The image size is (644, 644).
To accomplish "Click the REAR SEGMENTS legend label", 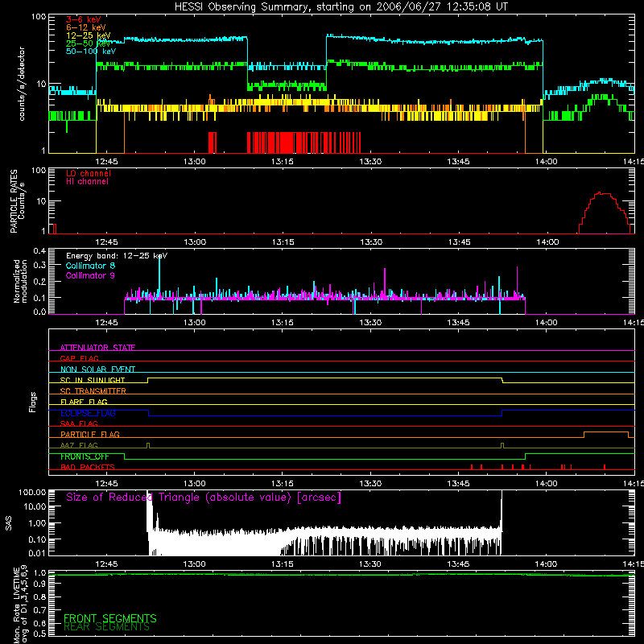I will (x=107, y=627).
